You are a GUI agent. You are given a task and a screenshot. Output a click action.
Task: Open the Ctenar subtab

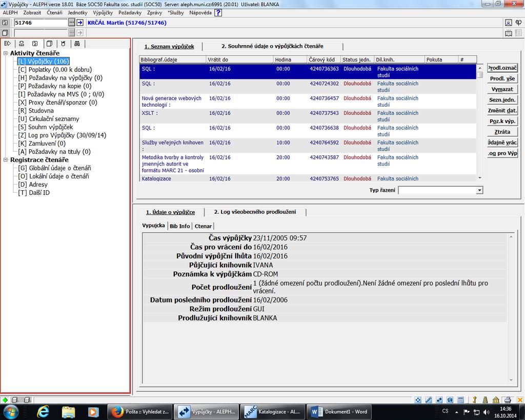pos(203,226)
